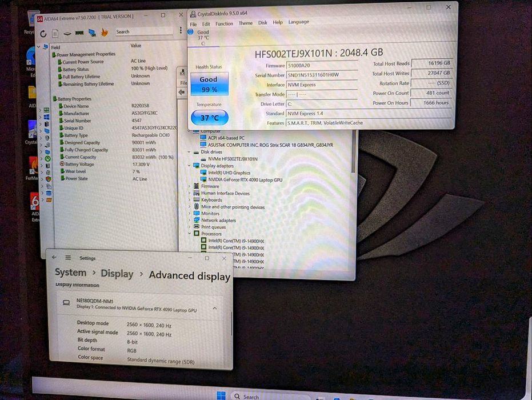Collapse the NE180QDM-NM1 display info card chevron
Viewport: 532px width, 400px height.
(x=215, y=308)
